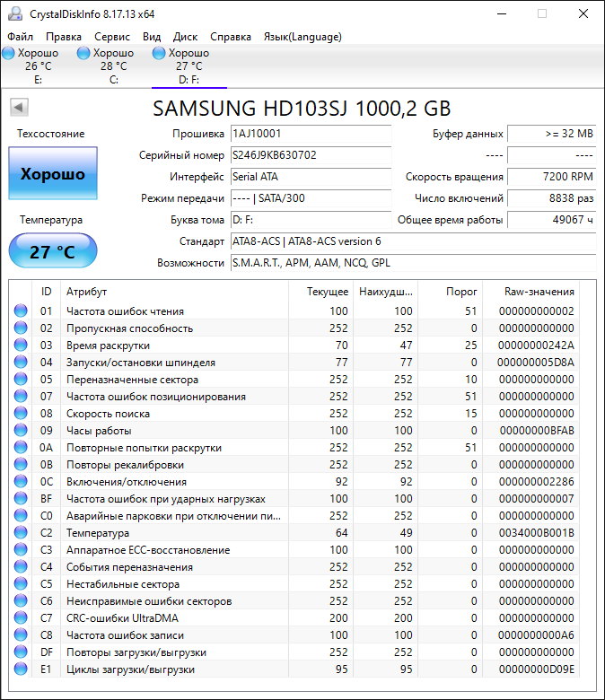Click the transfer mode field SATA/300
This screenshot has height=700, width=605.
tap(311, 198)
